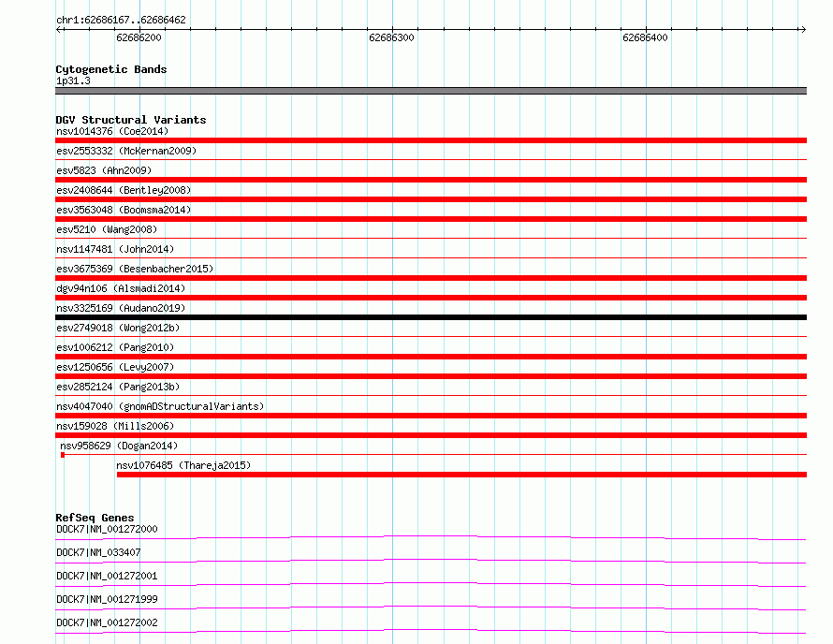
Task: Click the small red marker under nsv958629
Action: 63,455
